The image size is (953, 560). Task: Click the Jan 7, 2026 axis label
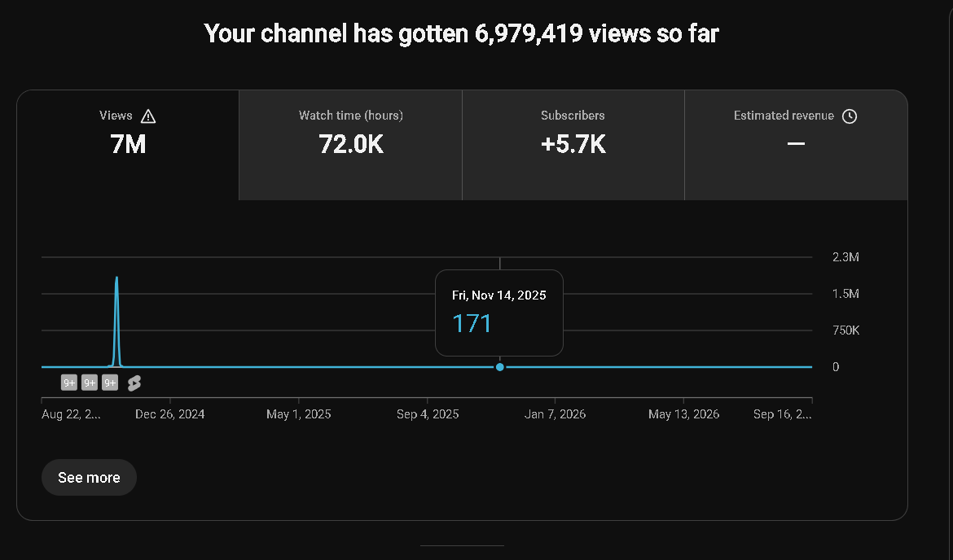(x=555, y=414)
